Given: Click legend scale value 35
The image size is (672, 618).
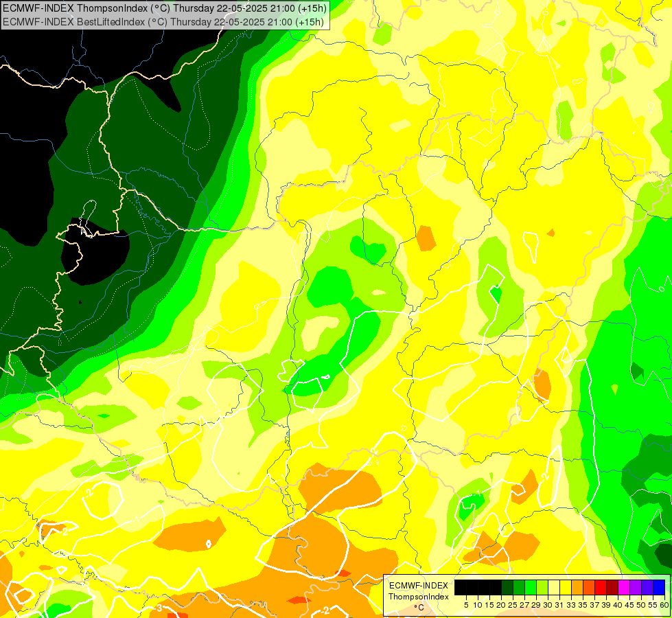Looking at the screenshot, I should click(583, 605).
